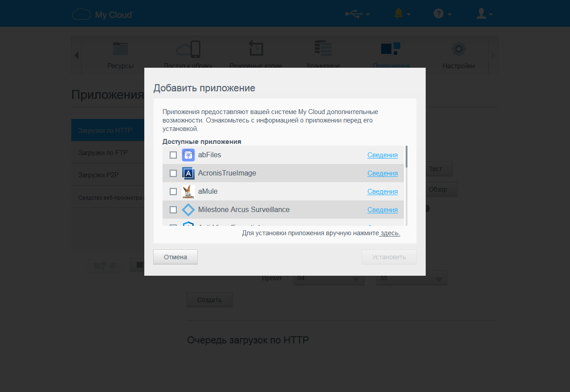Click the AcronisTrueImage app icon
The image size is (570, 392).
[x=188, y=173]
